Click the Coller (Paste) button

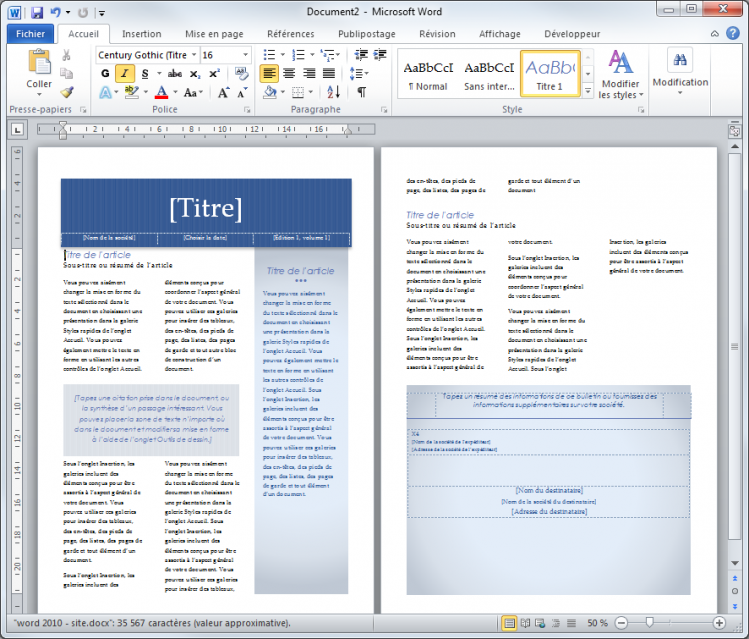click(39, 73)
